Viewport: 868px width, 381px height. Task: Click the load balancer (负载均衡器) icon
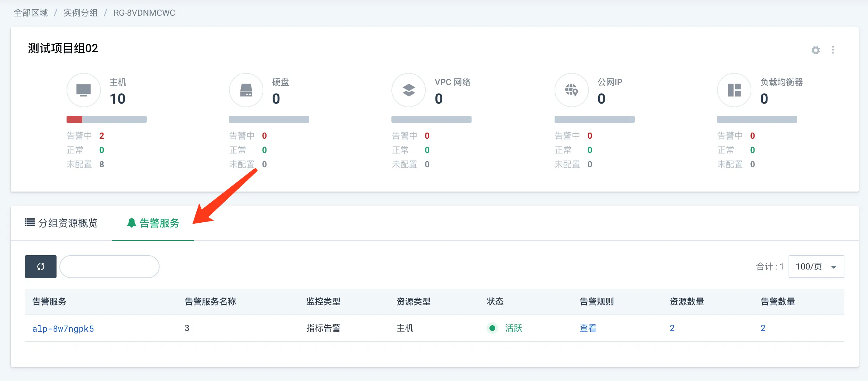point(734,90)
